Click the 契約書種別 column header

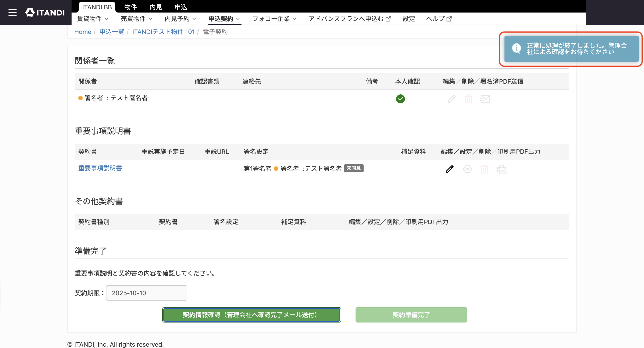pos(94,222)
